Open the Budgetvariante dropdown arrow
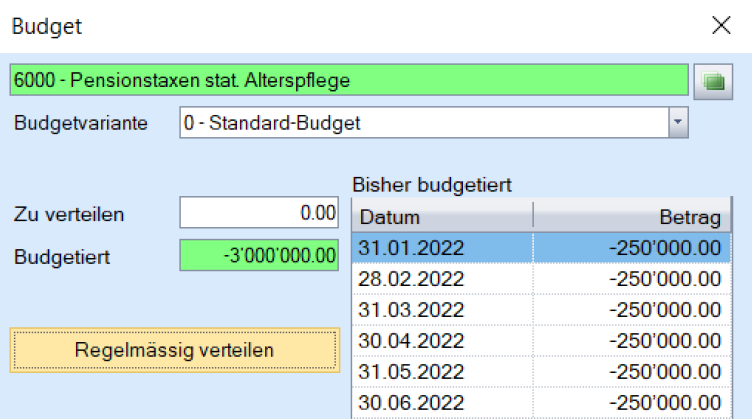This screenshot has height=419, width=753. pos(678,123)
